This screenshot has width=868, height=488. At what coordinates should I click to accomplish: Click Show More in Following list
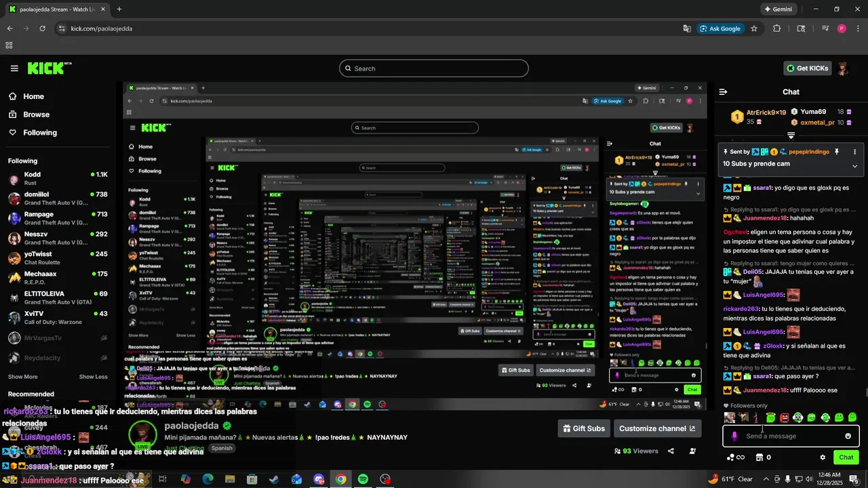click(22, 377)
